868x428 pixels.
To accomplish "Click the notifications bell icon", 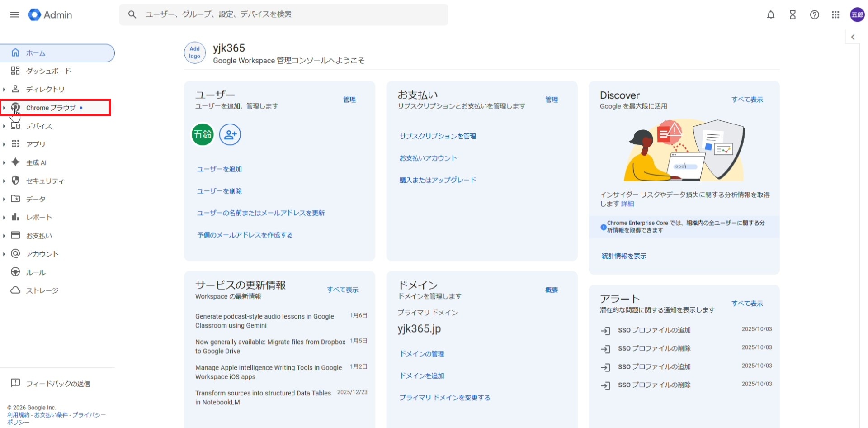I will click(771, 15).
